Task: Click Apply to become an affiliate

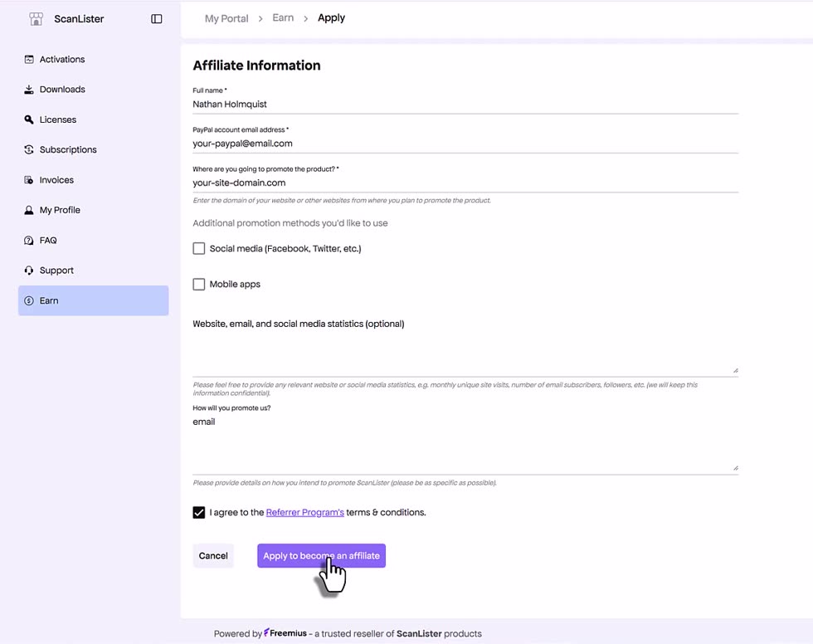Action: pos(322,556)
